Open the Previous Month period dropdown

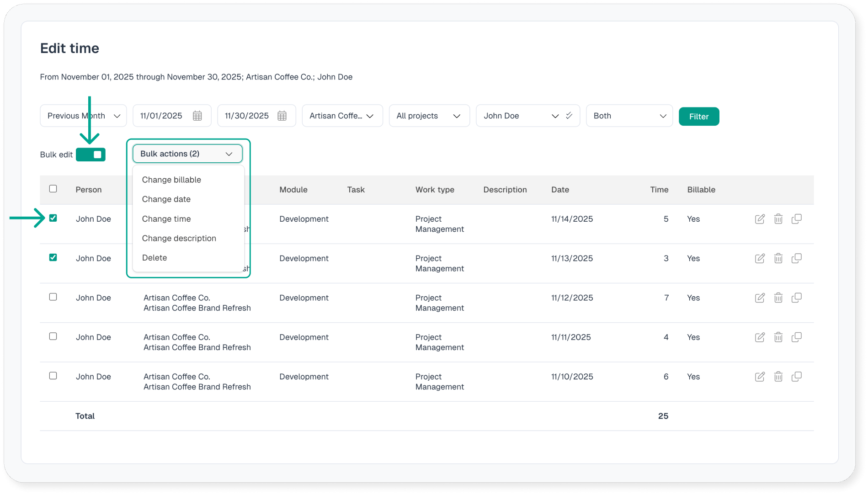tap(83, 116)
